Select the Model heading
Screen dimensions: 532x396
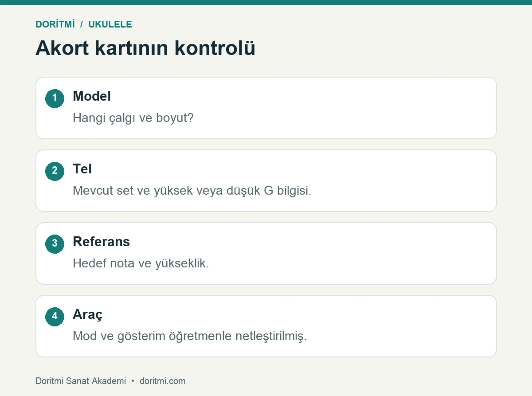point(92,96)
